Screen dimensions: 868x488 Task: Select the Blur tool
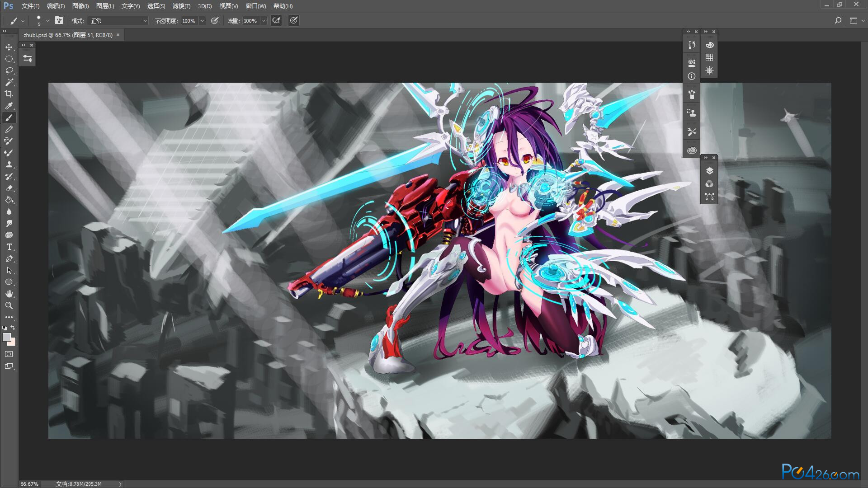(x=9, y=211)
